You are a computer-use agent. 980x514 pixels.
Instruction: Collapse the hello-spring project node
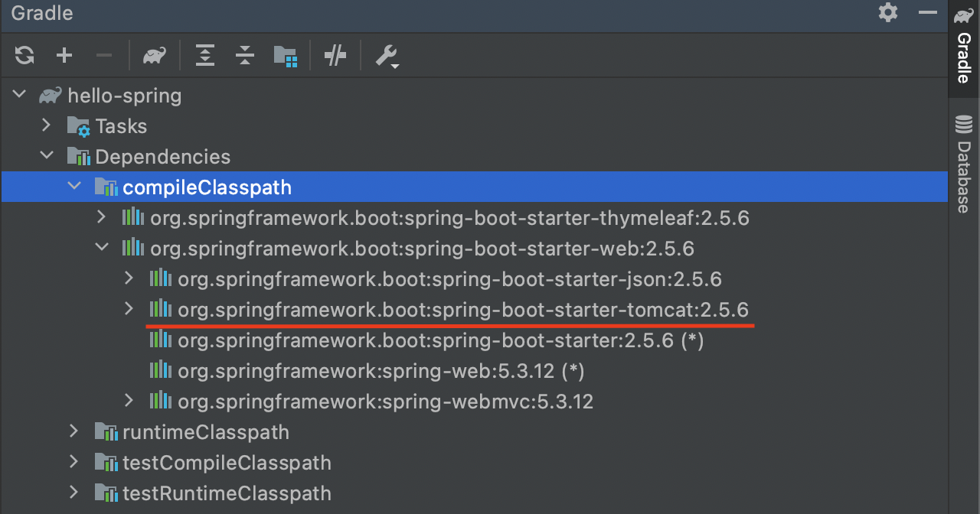point(19,96)
